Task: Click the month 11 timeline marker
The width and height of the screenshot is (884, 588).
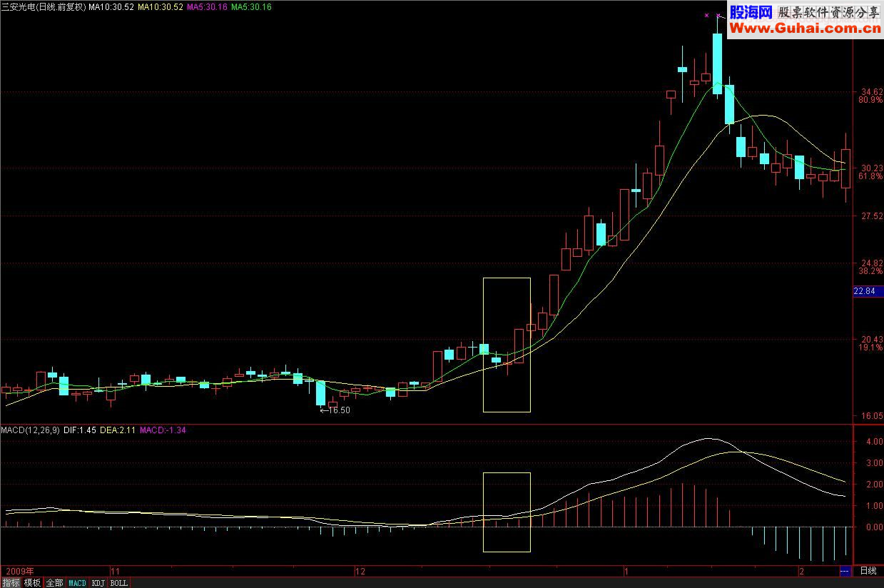Action: tap(116, 572)
